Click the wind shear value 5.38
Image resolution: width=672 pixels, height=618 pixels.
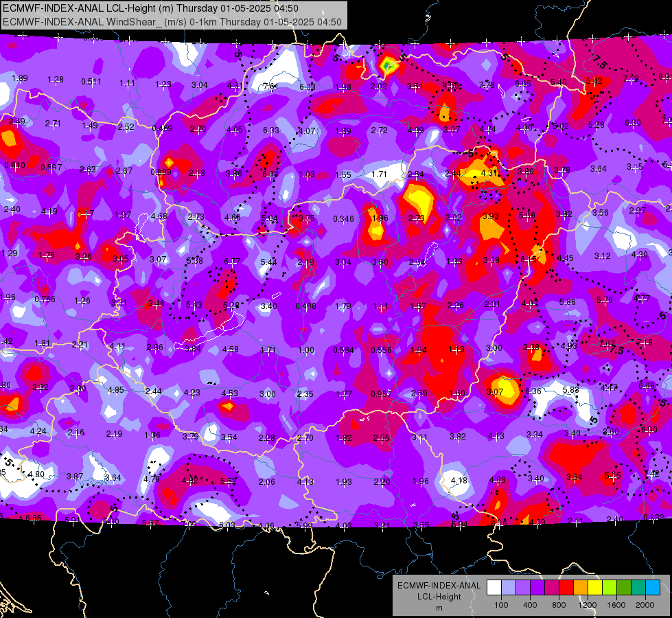click(x=194, y=260)
